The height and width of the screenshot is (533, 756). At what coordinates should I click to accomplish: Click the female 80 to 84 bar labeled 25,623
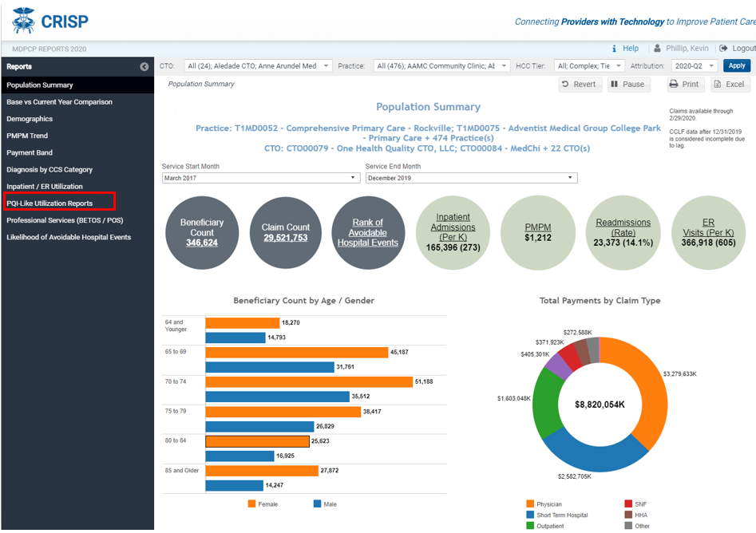pos(258,441)
